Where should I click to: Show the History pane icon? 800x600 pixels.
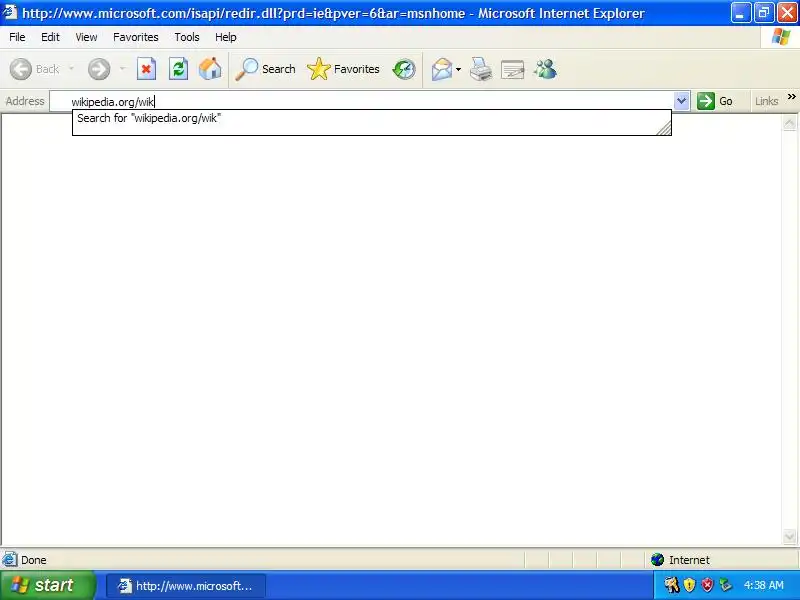[x=404, y=69]
